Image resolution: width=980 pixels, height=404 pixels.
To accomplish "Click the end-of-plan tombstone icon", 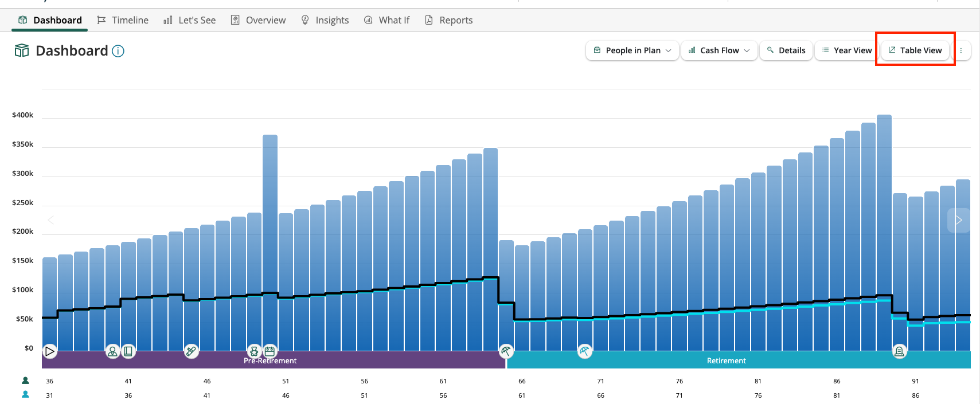I will coord(899,351).
